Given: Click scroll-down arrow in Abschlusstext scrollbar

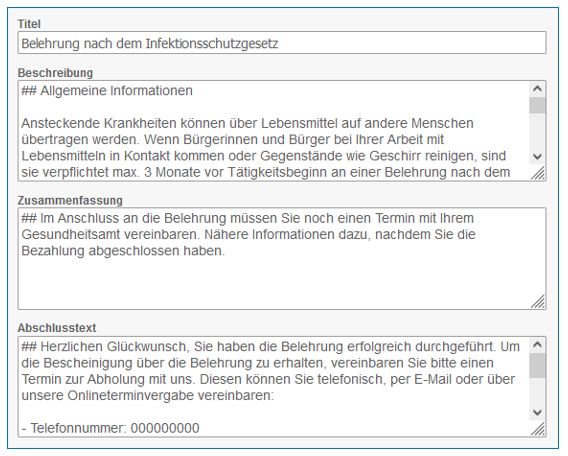Looking at the screenshot, I should (537, 413).
